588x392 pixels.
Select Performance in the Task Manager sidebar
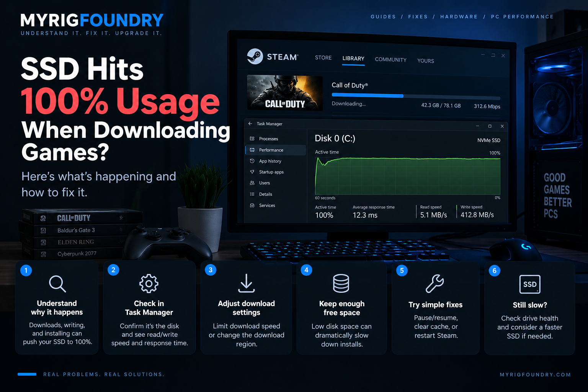275,150
